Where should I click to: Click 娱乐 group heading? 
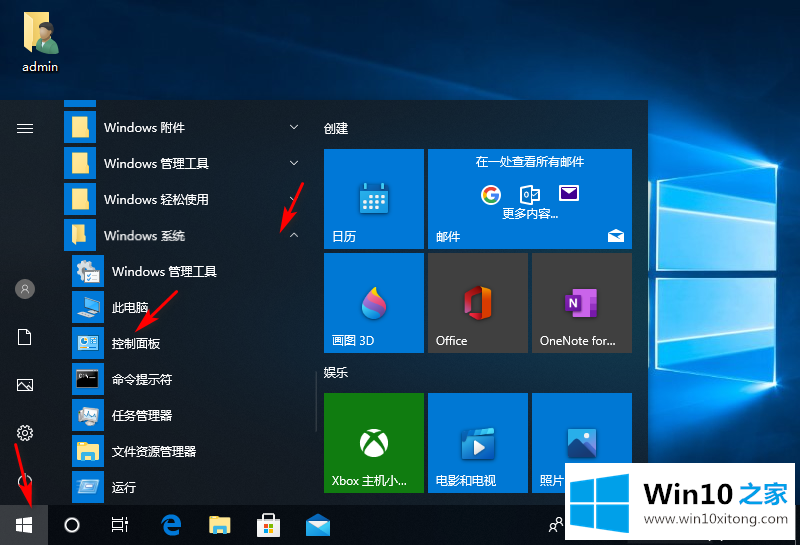point(336,373)
